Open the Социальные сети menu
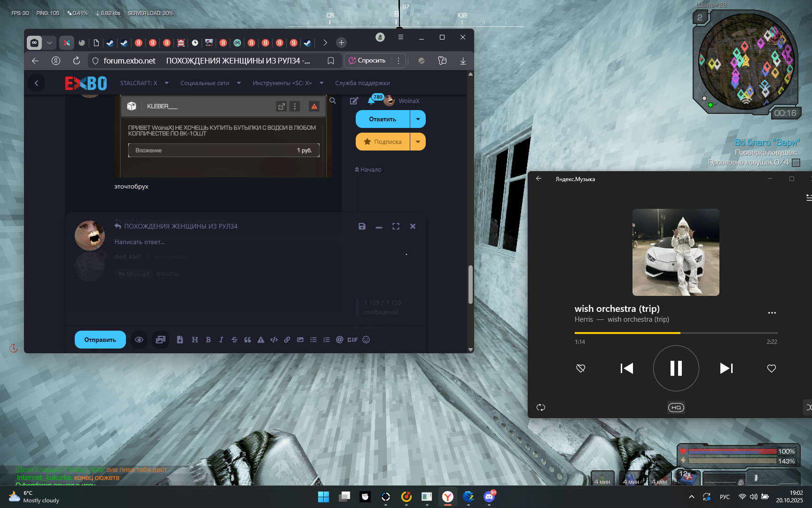 click(210, 83)
